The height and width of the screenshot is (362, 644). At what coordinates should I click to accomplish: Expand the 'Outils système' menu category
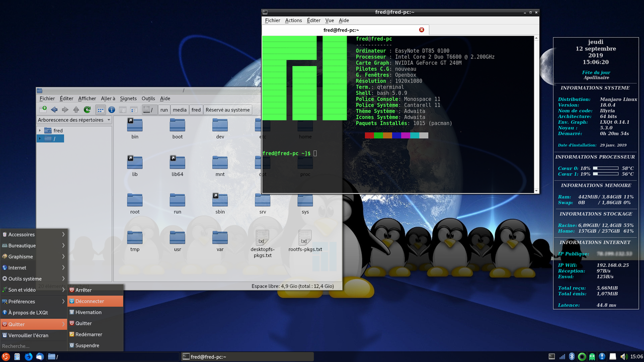(34, 279)
